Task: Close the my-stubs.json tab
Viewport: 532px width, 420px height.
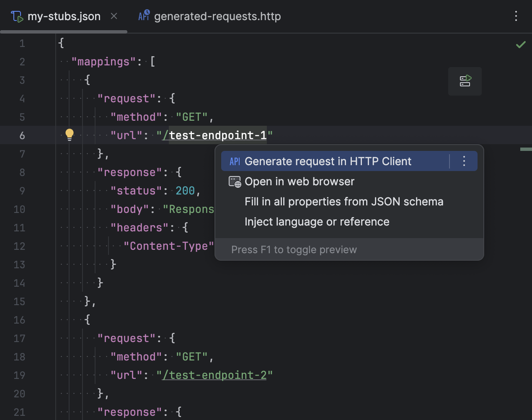Action: pyautogui.click(x=114, y=16)
